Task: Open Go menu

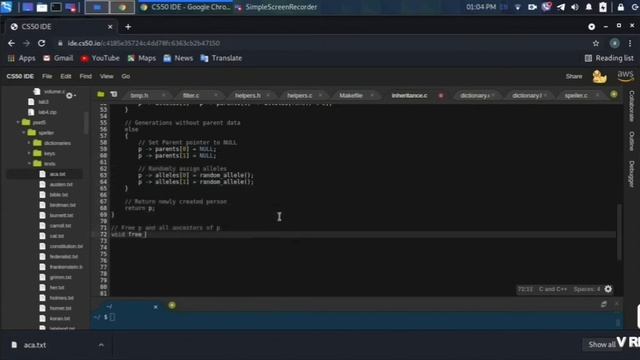Action: pos(126,76)
